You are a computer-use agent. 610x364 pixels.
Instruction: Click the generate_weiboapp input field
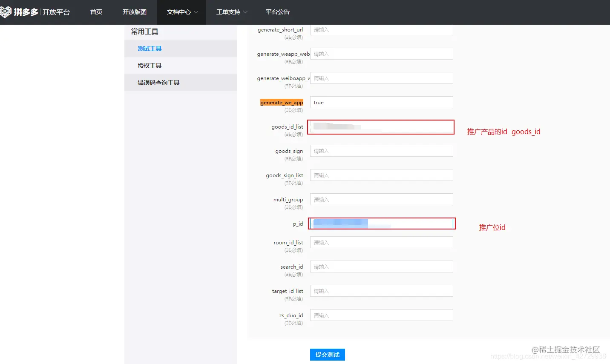pyautogui.click(x=381, y=78)
